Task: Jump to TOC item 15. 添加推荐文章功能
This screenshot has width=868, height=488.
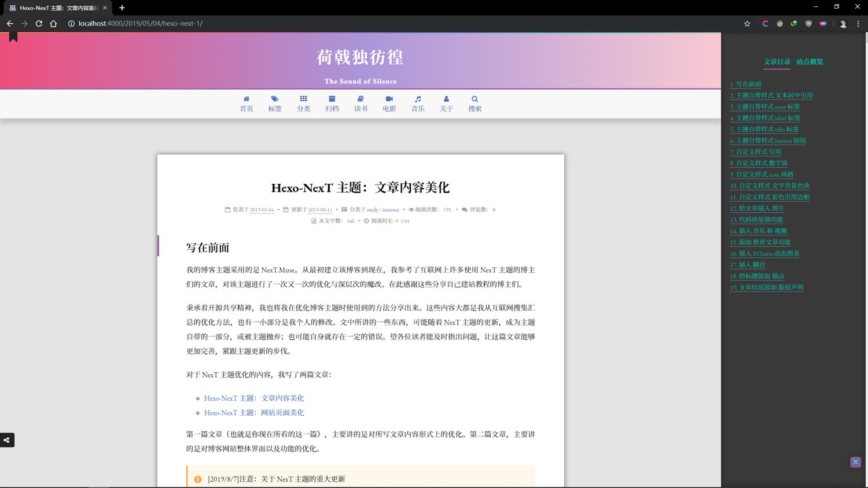Action: 760,242
